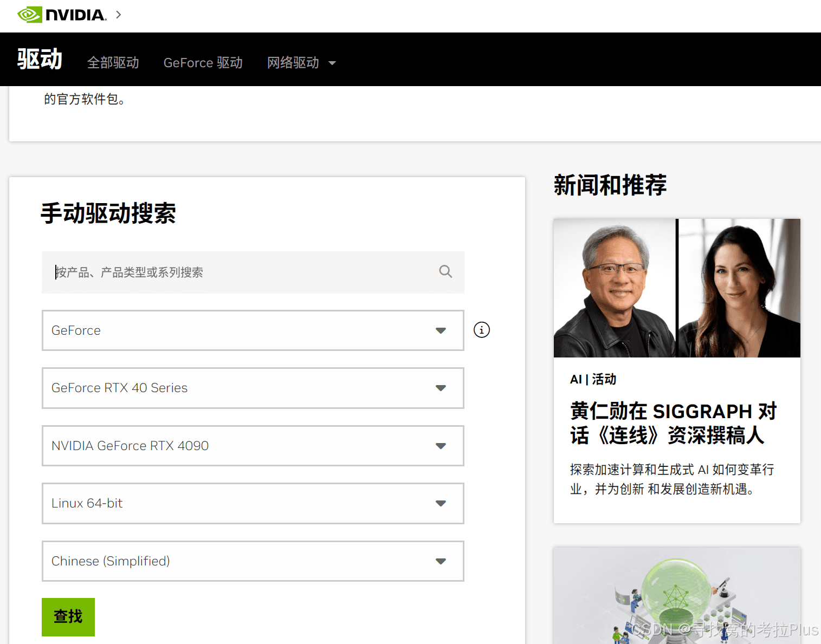Open the second news card with green globe
Viewport: 821px width, 644px height.
tap(677, 596)
